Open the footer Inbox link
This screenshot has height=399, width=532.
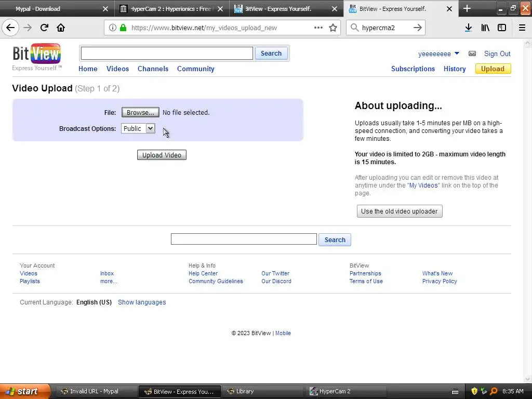107,273
